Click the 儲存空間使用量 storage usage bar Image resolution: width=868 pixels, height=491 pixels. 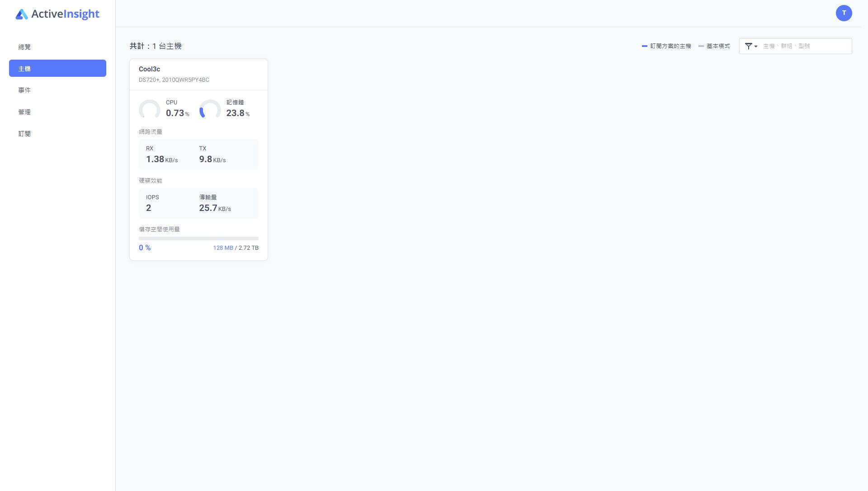click(x=198, y=238)
